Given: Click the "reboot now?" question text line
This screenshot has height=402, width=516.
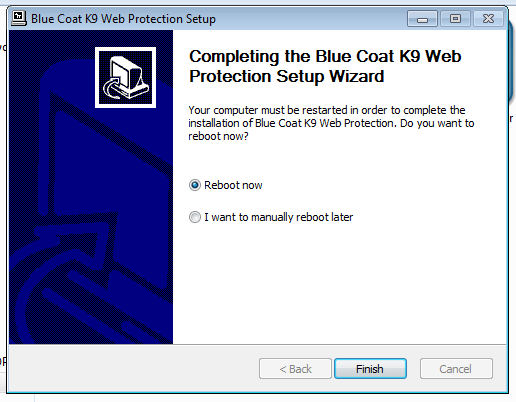Looking at the screenshot, I should coord(218,136).
